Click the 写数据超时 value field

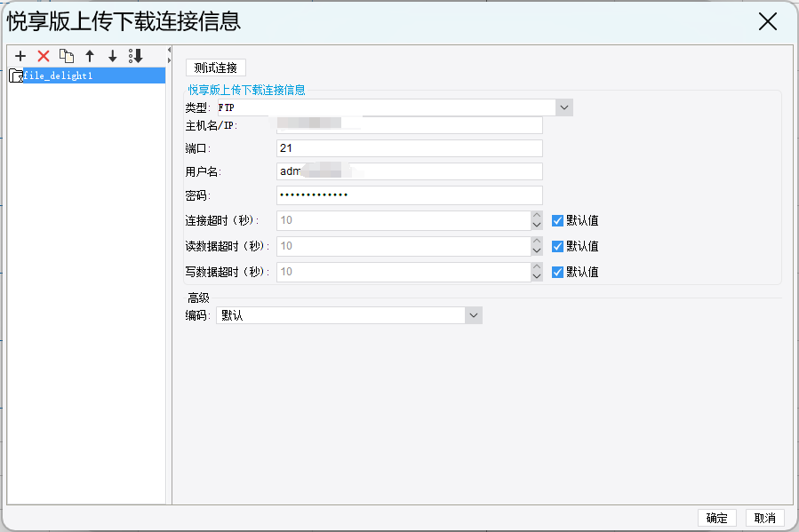coord(403,272)
